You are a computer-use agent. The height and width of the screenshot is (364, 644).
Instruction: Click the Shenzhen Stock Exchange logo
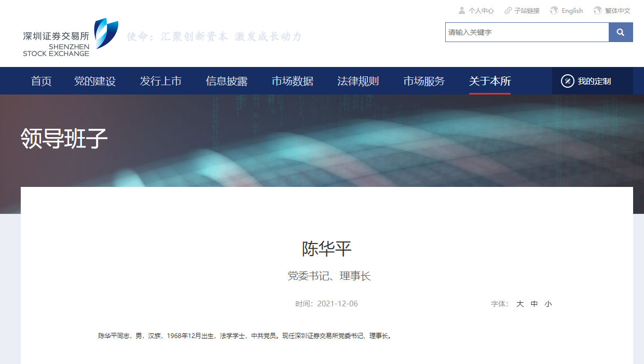pos(71,37)
